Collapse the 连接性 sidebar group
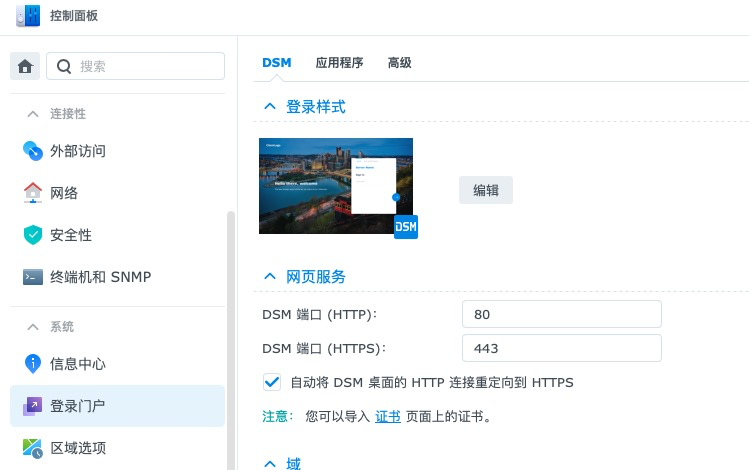The image size is (749, 470). point(33,114)
